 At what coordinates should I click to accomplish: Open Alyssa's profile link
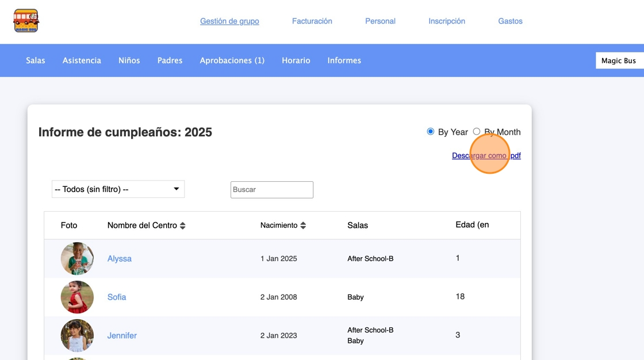120,258
